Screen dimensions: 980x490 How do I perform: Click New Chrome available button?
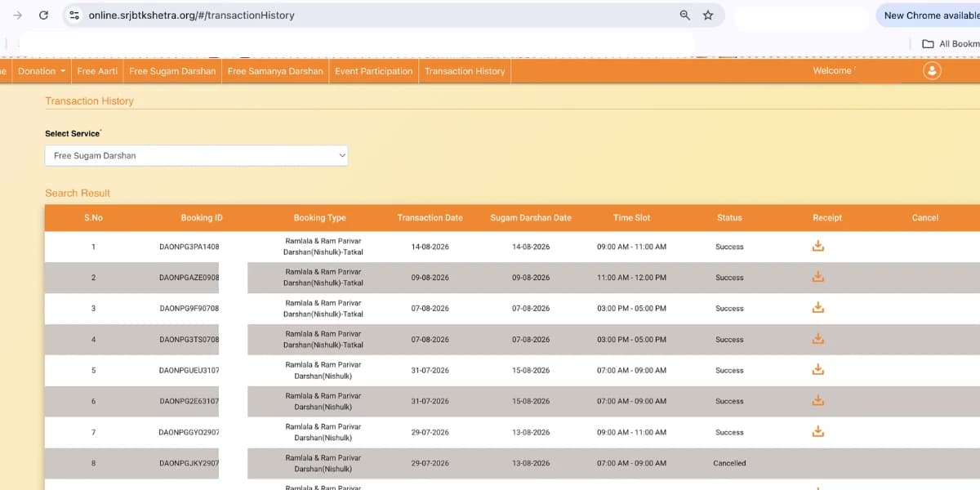[929, 16]
